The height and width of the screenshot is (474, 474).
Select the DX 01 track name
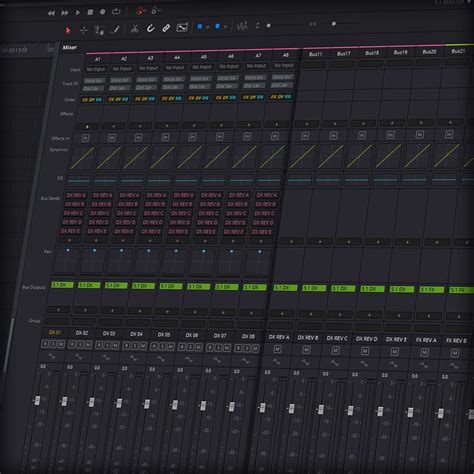pos(55,332)
